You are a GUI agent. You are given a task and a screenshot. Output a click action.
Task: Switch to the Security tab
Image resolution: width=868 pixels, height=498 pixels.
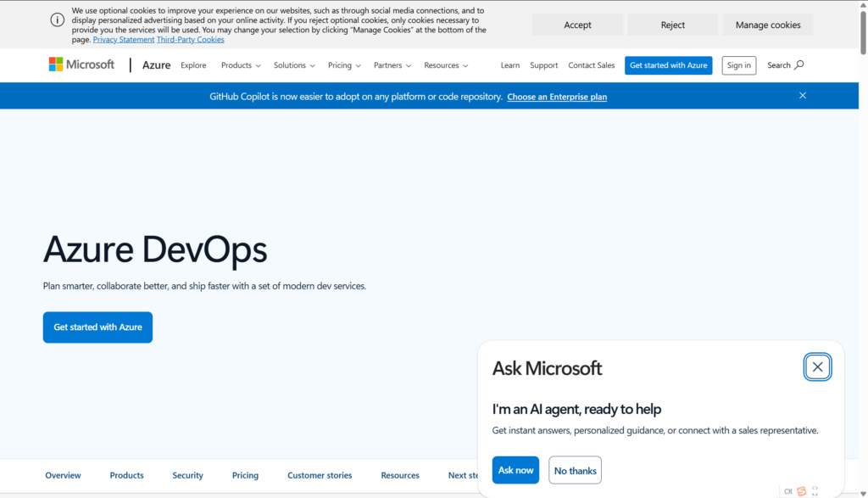pyautogui.click(x=187, y=475)
